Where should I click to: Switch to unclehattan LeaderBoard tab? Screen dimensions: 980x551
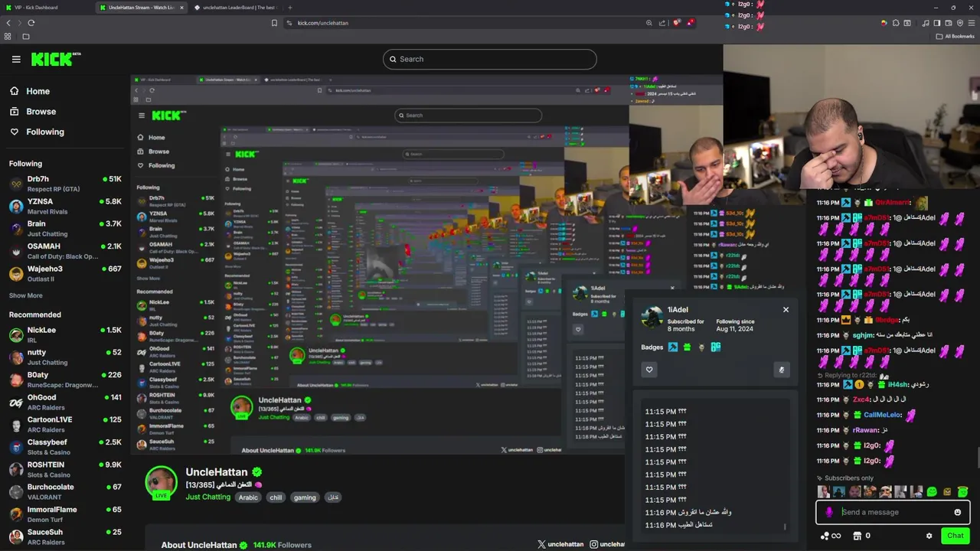click(237, 8)
